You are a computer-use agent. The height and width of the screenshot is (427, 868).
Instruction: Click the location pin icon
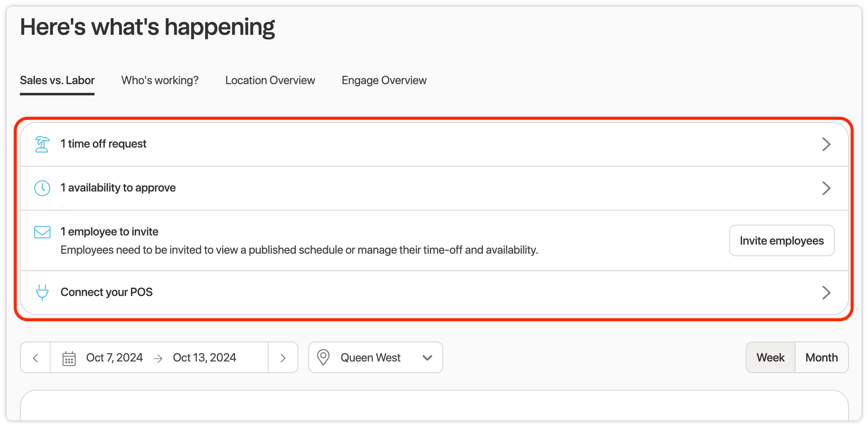click(x=323, y=357)
